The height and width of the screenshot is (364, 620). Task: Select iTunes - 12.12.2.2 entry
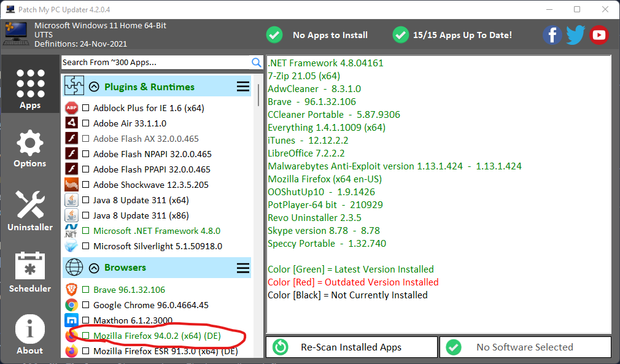[x=308, y=141]
